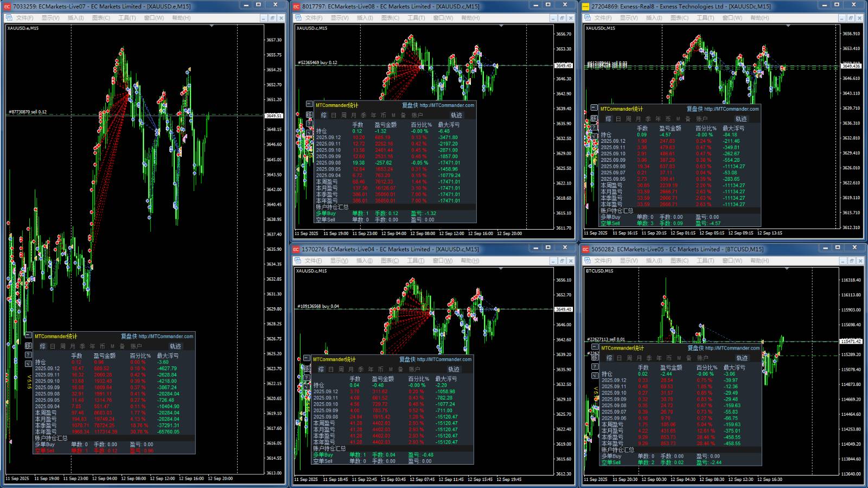The height and width of the screenshot is (488, 868).
Task: Open 图表(C) menu in the BTCUSD window
Action: 679,261
